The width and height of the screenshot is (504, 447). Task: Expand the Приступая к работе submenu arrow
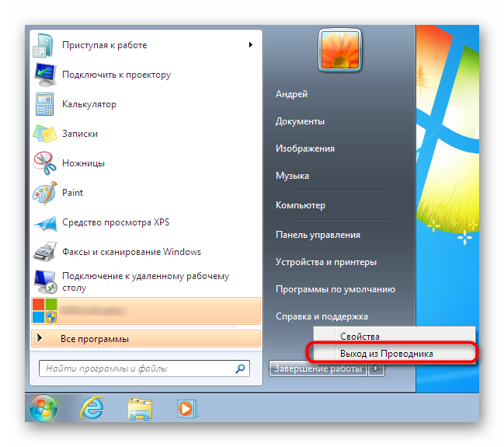251,45
